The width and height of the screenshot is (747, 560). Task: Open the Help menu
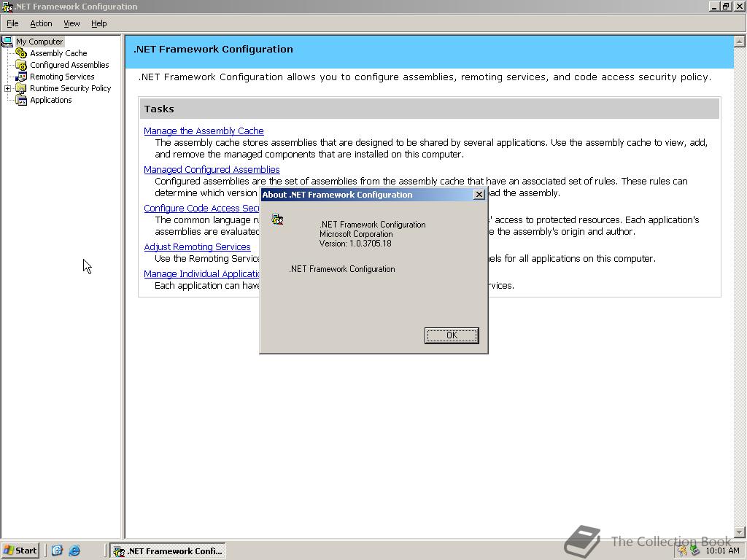click(99, 23)
